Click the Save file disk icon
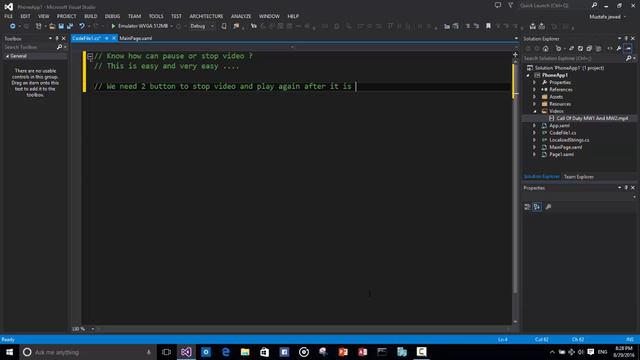Viewport: 640px width, 360px height. [61, 26]
